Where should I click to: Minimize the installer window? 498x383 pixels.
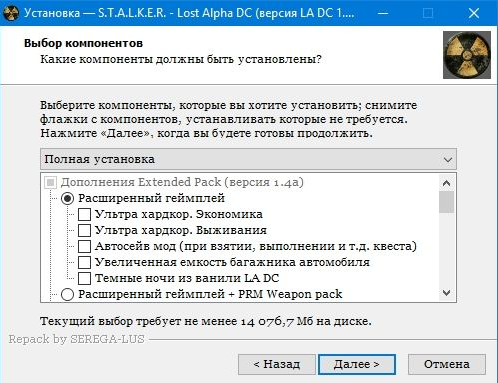click(383, 13)
